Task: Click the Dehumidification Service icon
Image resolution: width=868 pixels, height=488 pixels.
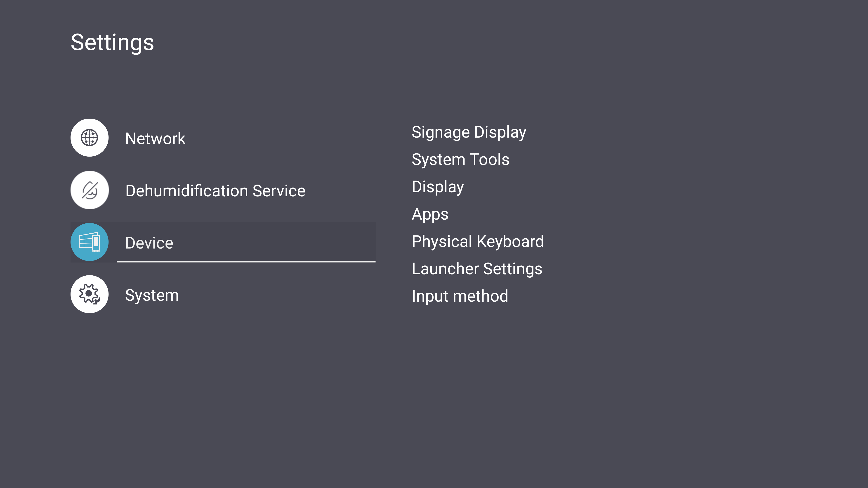Action: pyautogui.click(x=90, y=190)
